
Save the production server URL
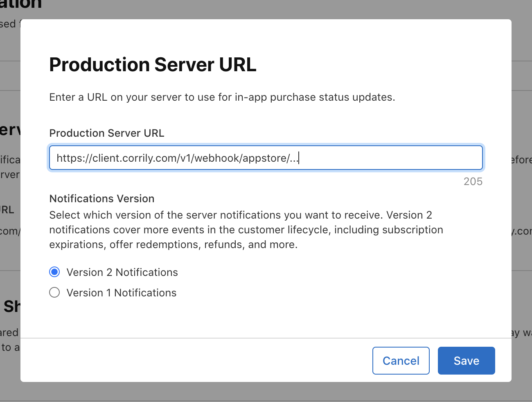466,361
